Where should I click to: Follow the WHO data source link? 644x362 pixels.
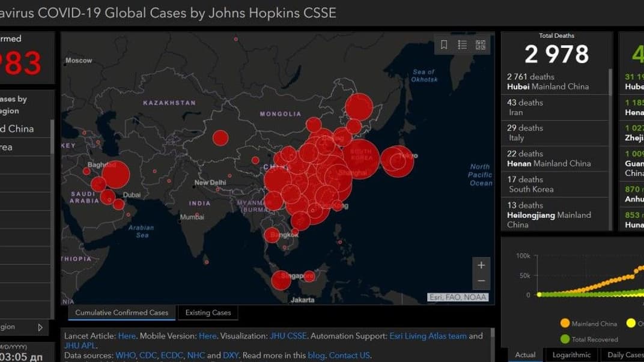[126, 355]
